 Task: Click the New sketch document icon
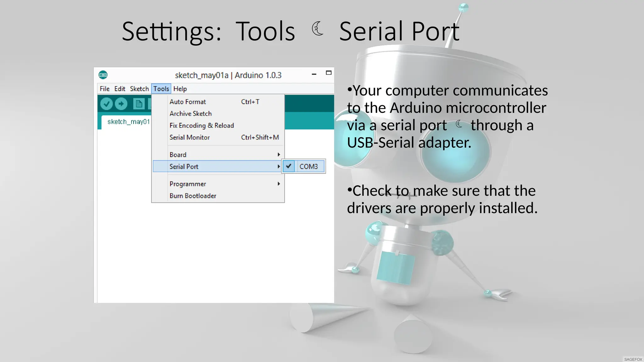139,104
